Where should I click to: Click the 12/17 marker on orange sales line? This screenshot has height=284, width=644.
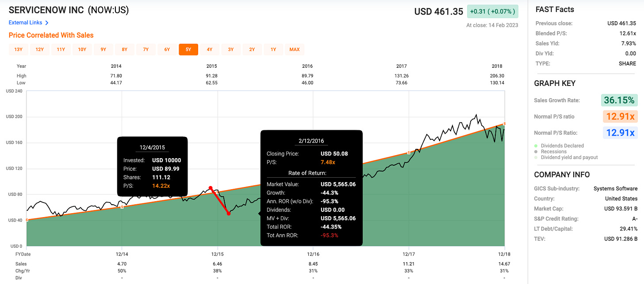click(x=409, y=152)
